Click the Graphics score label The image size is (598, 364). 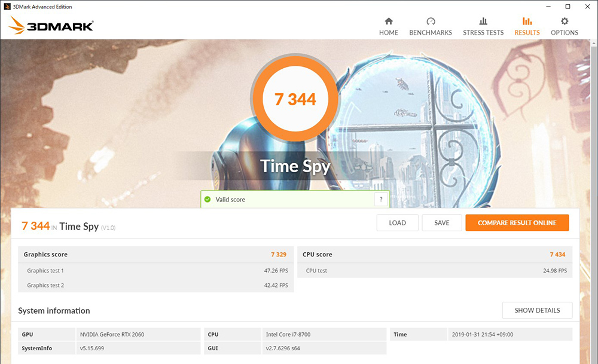point(45,255)
